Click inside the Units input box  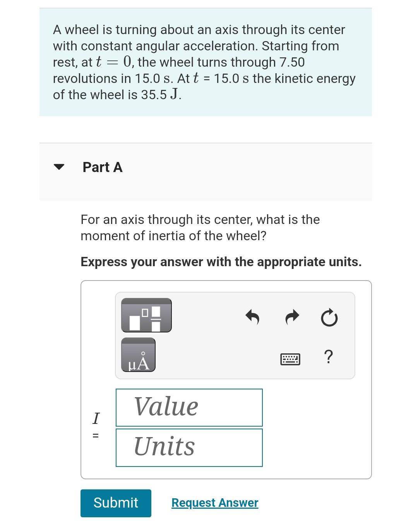point(189,447)
